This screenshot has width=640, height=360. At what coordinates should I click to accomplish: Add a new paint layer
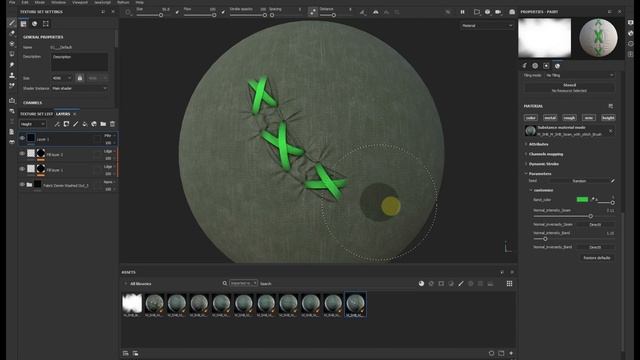tap(76, 124)
